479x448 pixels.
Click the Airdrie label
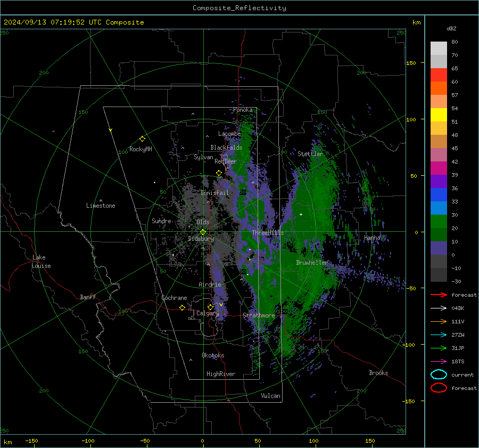point(210,284)
